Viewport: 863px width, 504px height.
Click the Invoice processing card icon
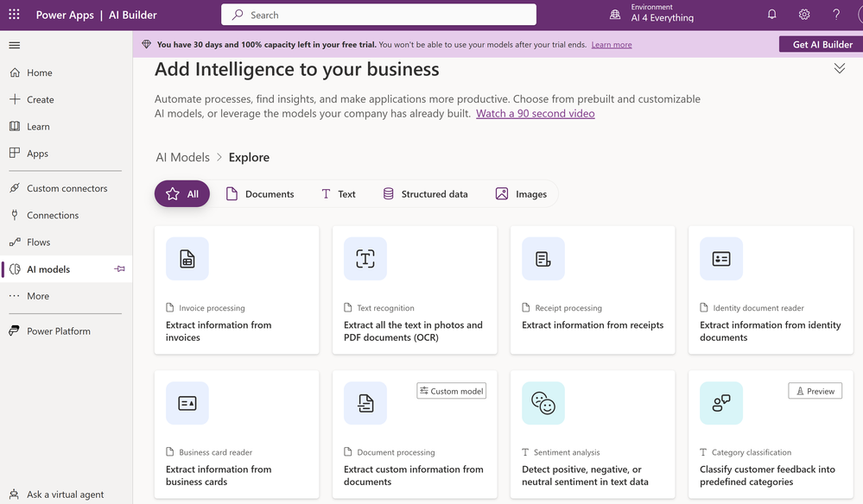187,258
